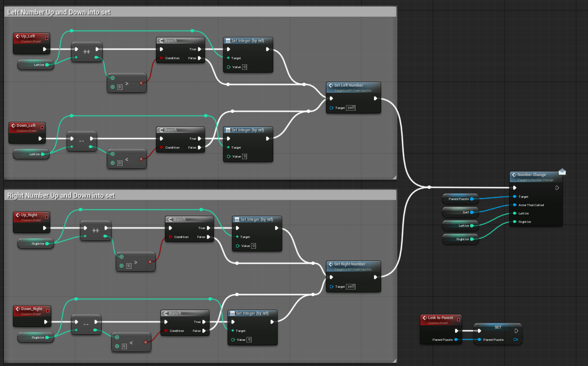Viewport: 588px width, 366px height.
Task: Click the Up_Right event red delegate pin
Action: (46, 217)
